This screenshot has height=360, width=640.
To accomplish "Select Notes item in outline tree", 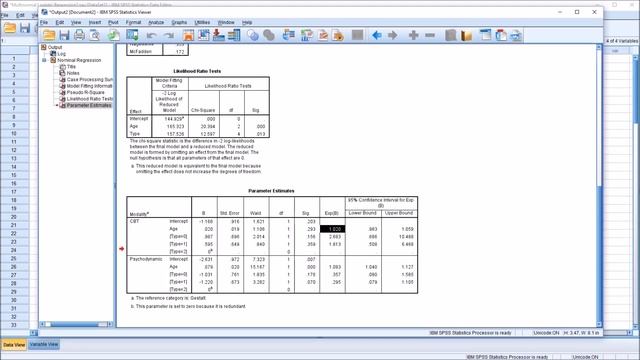I will (x=73, y=73).
